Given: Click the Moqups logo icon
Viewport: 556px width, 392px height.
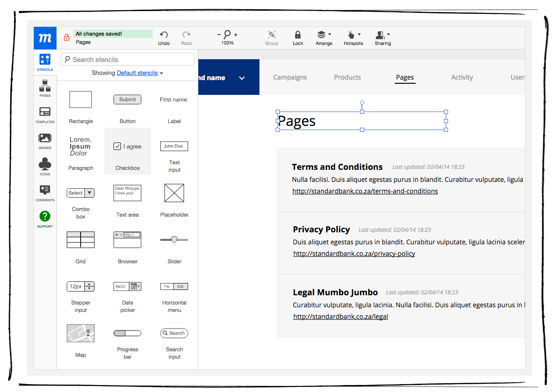Looking at the screenshot, I should 45,38.
